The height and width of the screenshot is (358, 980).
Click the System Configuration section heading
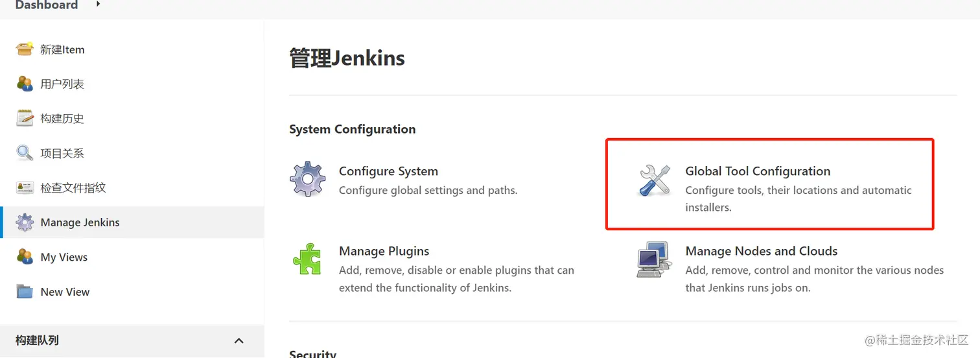click(x=353, y=129)
